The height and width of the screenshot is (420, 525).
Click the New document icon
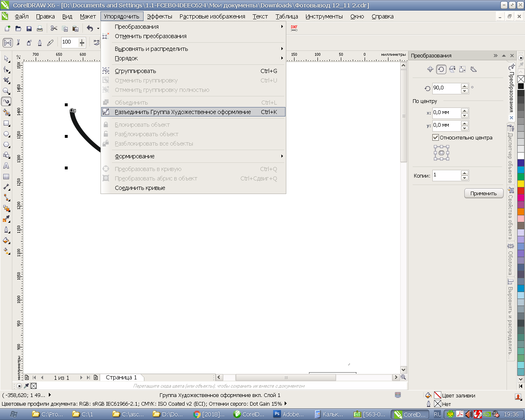7,28
